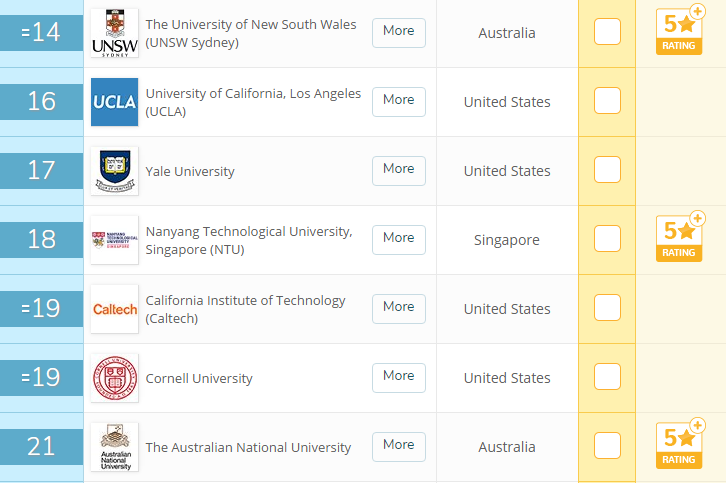
Task: Click the Yale University crest logo
Action: [114, 171]
